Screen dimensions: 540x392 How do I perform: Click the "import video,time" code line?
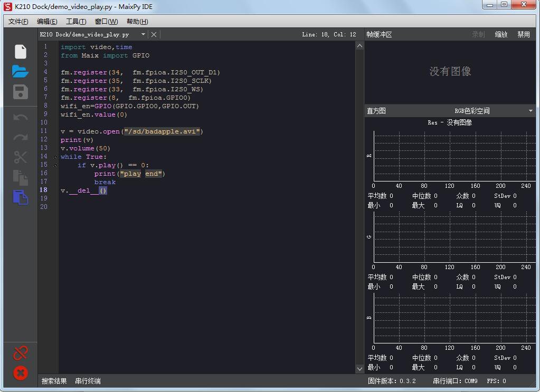[x=97, y=47]
